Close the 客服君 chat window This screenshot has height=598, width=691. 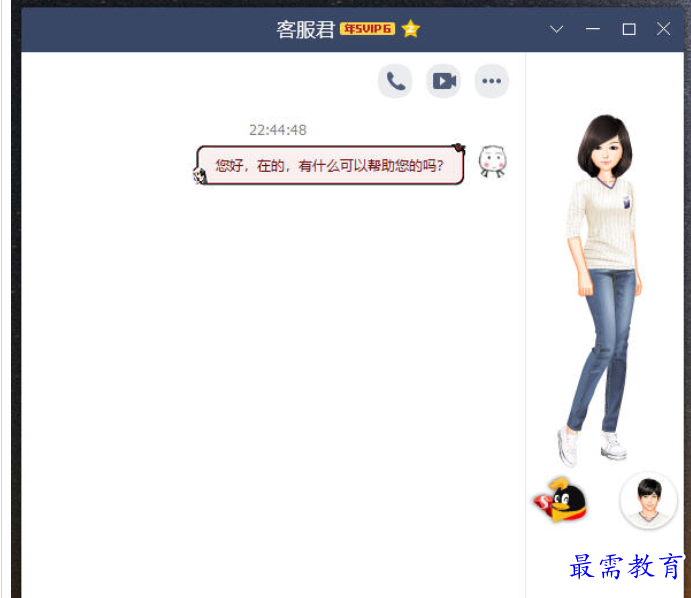point(663,30)
